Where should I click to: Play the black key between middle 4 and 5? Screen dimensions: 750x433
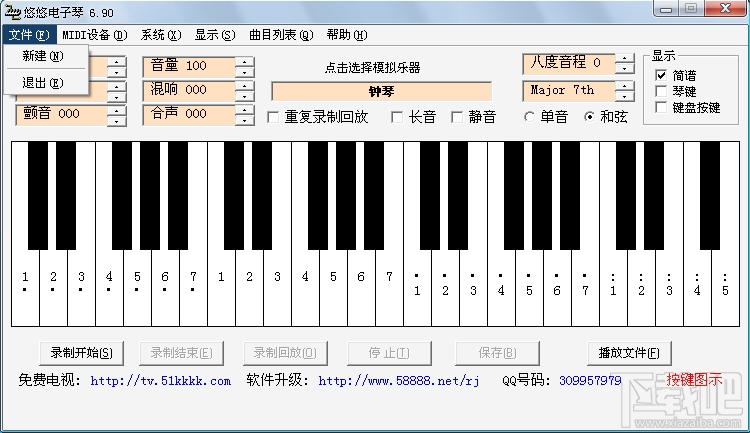(x=318, y=196)
